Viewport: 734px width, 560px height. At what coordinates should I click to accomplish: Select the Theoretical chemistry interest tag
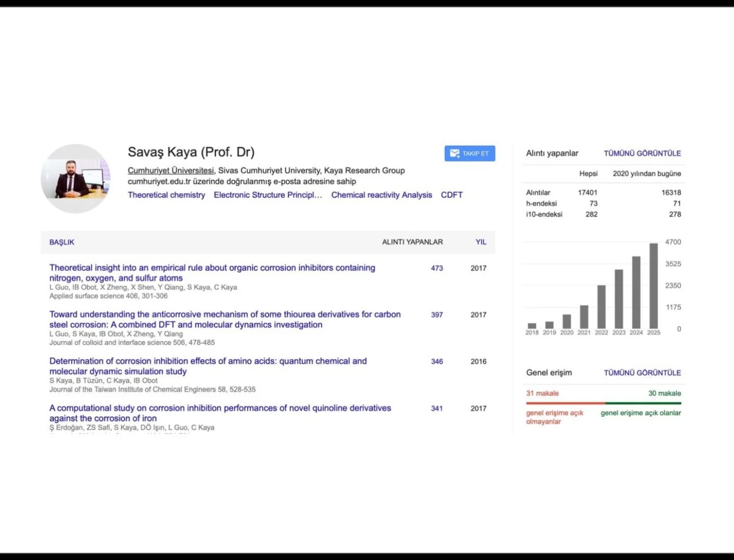[166, 195]
